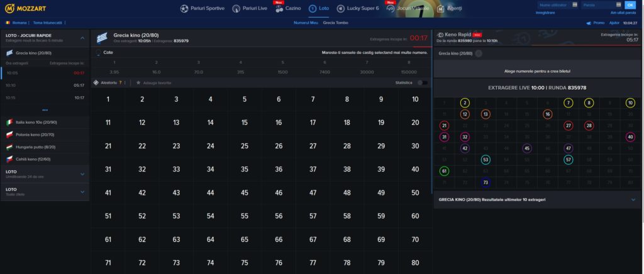The image size is (644, 274).
Task: Select Polonia keno (20/70) game
Action: coord(45,134)
